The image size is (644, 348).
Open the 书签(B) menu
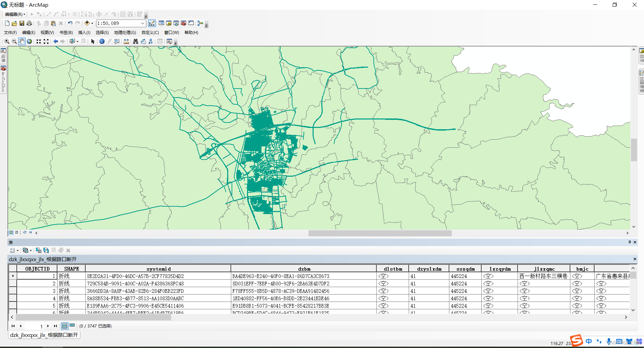pyautogui.click(x=66, y=33)
